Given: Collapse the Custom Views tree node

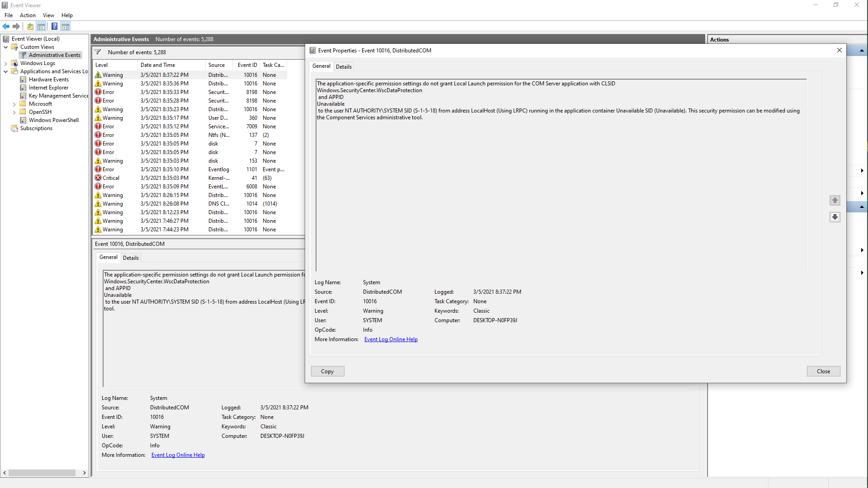Looking at the screenshot, I should click(5, 47).
